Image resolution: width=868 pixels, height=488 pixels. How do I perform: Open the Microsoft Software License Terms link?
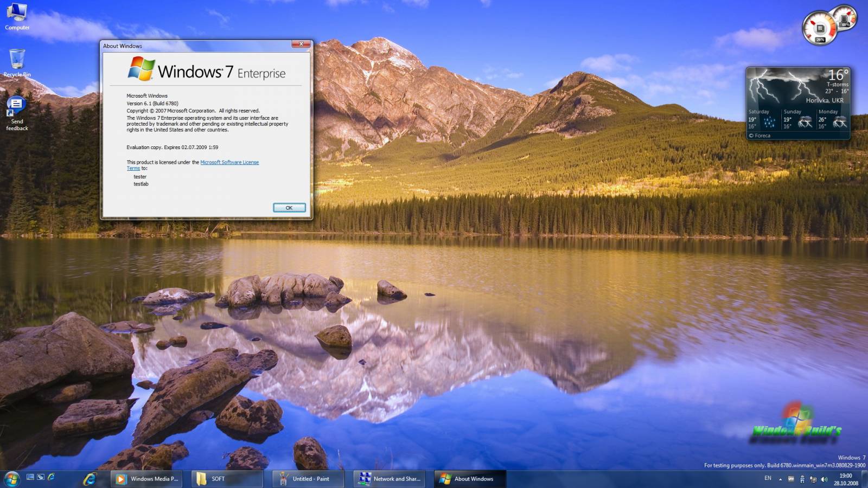click(x=229, y=162)
